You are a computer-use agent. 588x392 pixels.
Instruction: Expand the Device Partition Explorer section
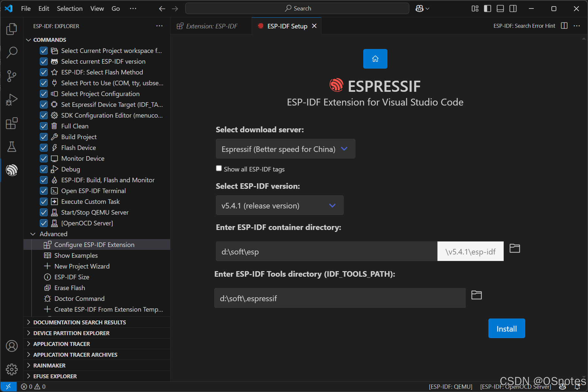click(x=71, y=333)
